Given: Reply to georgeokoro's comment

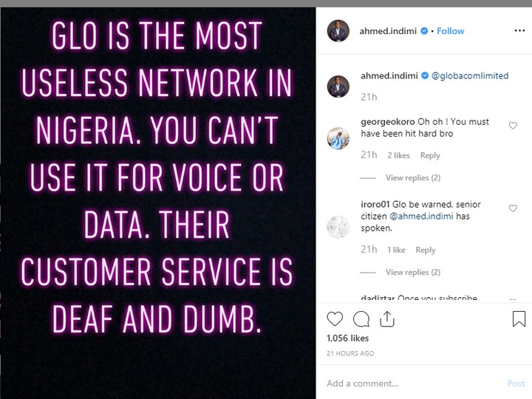Looking at the screenshot, I should (x=430, y=156).
